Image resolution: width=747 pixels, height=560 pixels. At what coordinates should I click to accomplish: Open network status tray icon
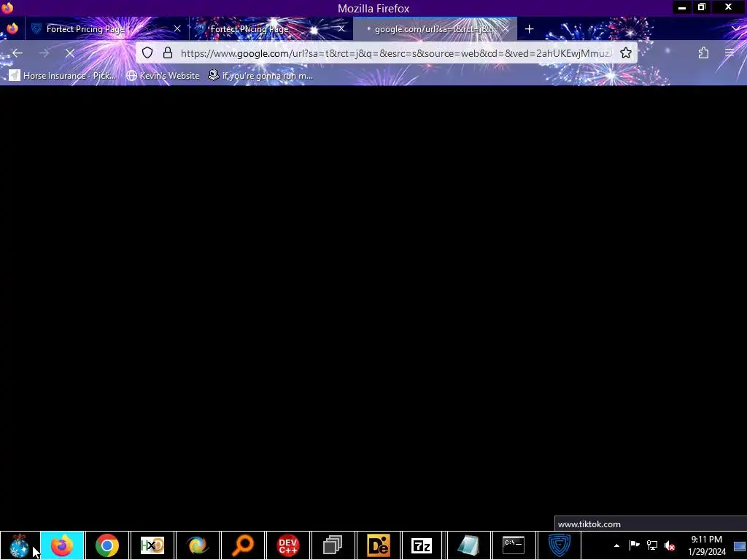pyautogui.click(x=651, y=545)
